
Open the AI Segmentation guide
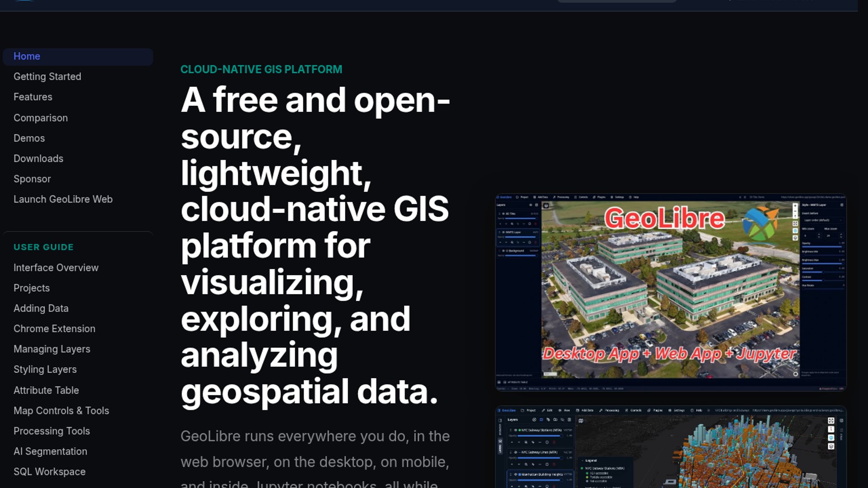(x=51, y=451)
